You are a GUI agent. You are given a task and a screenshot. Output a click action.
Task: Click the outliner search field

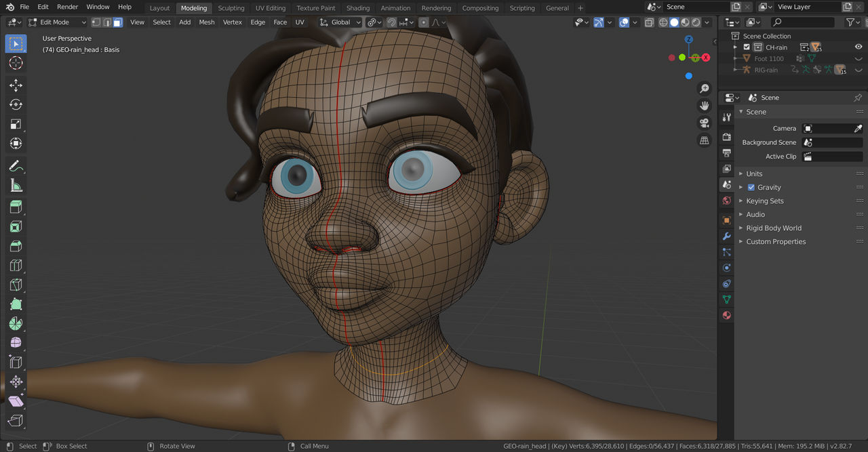tap(803, 22)
